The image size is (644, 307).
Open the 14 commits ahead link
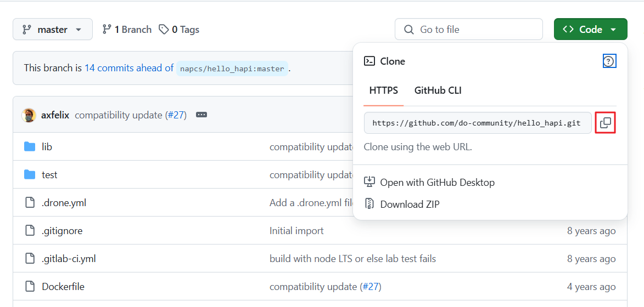coord(129,69)
